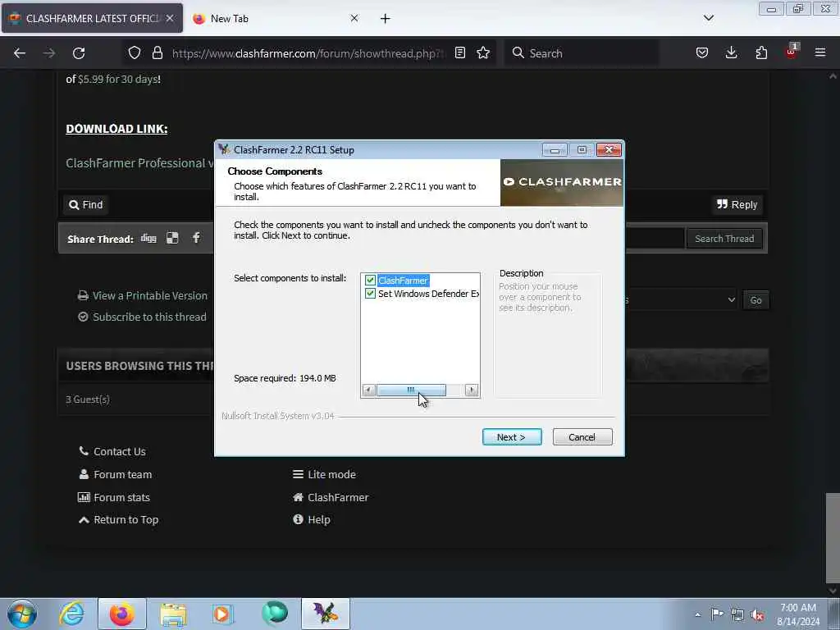Click the components list horizontal scrollbar thumb

click(411, 390)
